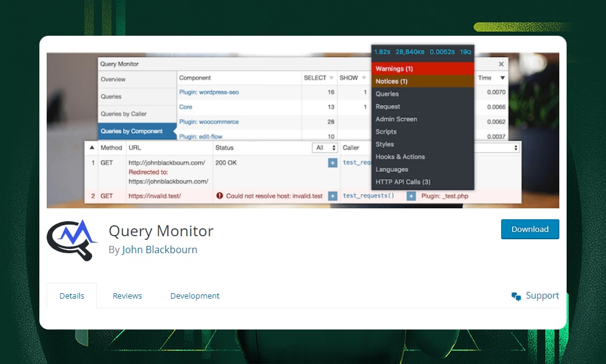The height and width of the screenshot is (364, 606).
Task: Click the Download button
Action: [530, 229]
